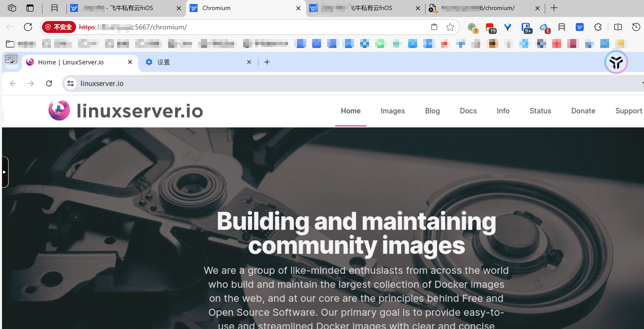644x329 pixels.
Task: Click the Docs link in site header
Action: 468,111
